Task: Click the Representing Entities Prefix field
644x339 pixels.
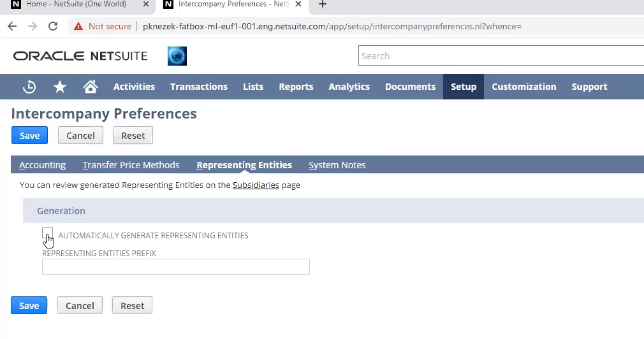Action: (175, 267)
